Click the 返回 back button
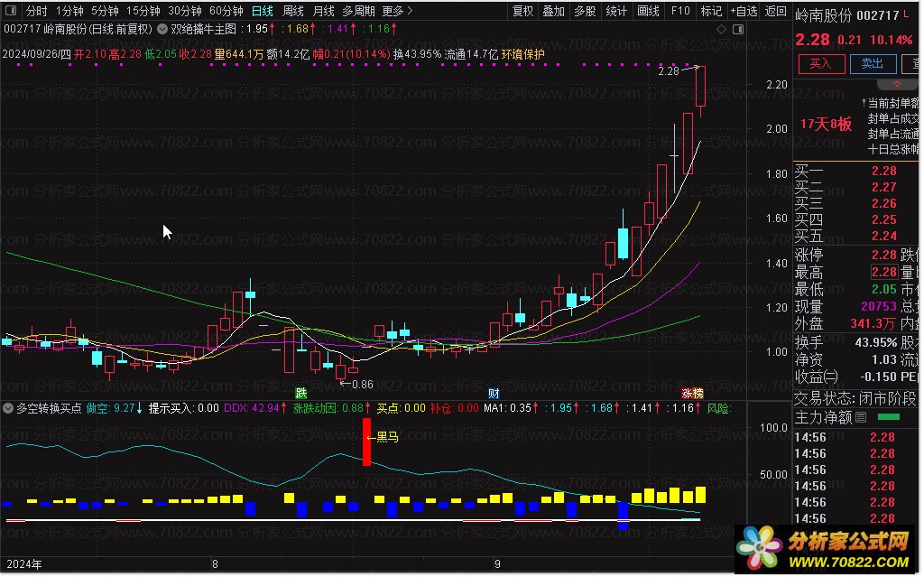 (775, 11)
